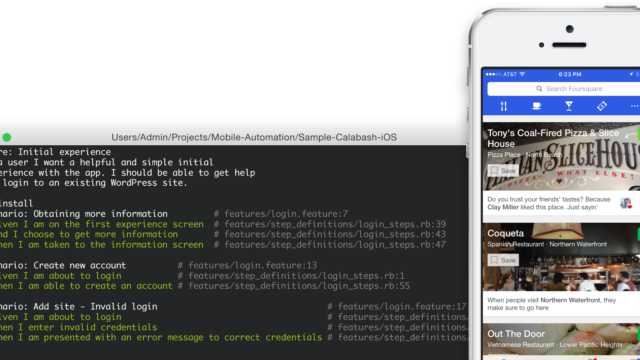Open the food category icon in Foursquare
The height and width of the screenshot is (360, 640).
point(504,107)
